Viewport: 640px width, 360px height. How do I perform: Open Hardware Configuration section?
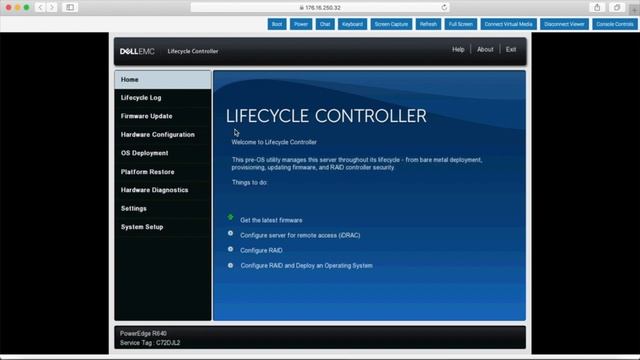click(163, 135)
